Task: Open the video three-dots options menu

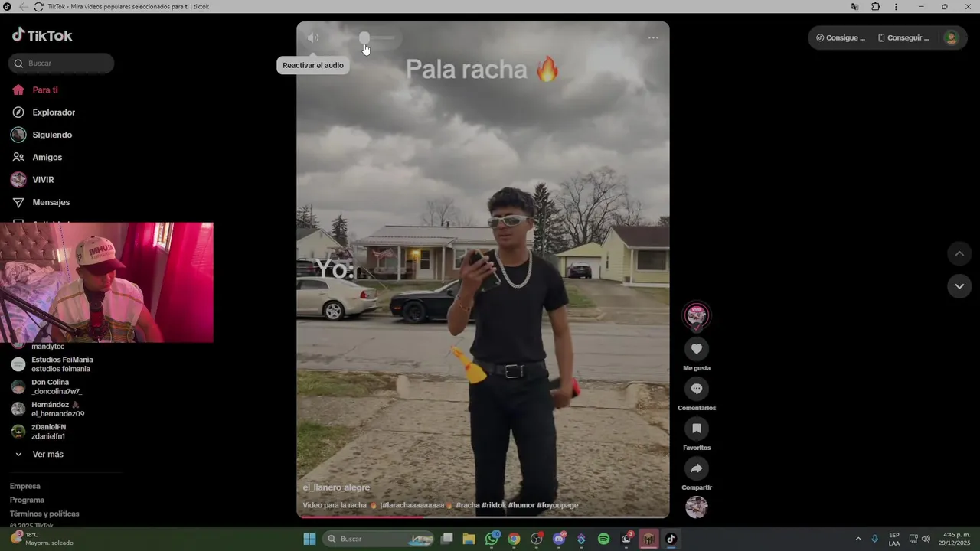Action: pos(653,37)
